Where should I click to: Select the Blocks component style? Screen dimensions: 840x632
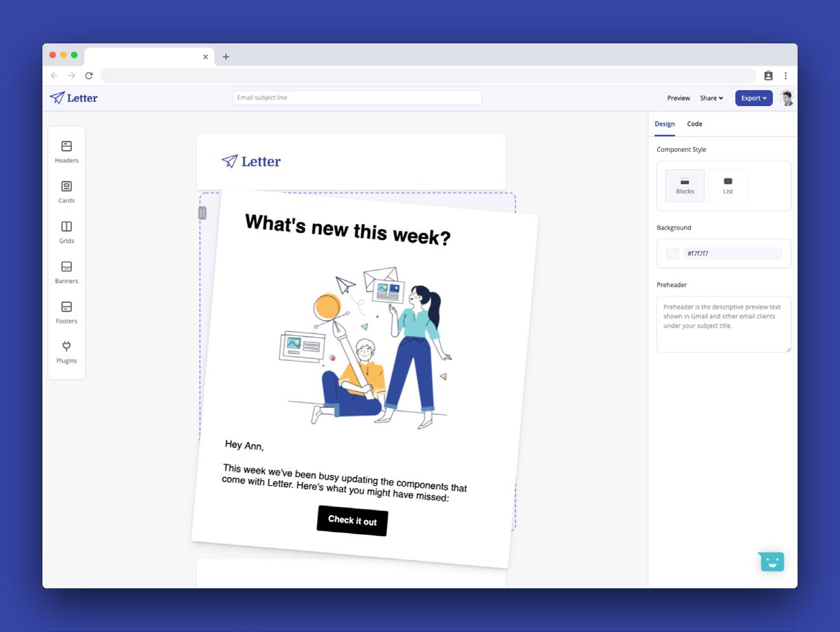click(x=685, y=185)
